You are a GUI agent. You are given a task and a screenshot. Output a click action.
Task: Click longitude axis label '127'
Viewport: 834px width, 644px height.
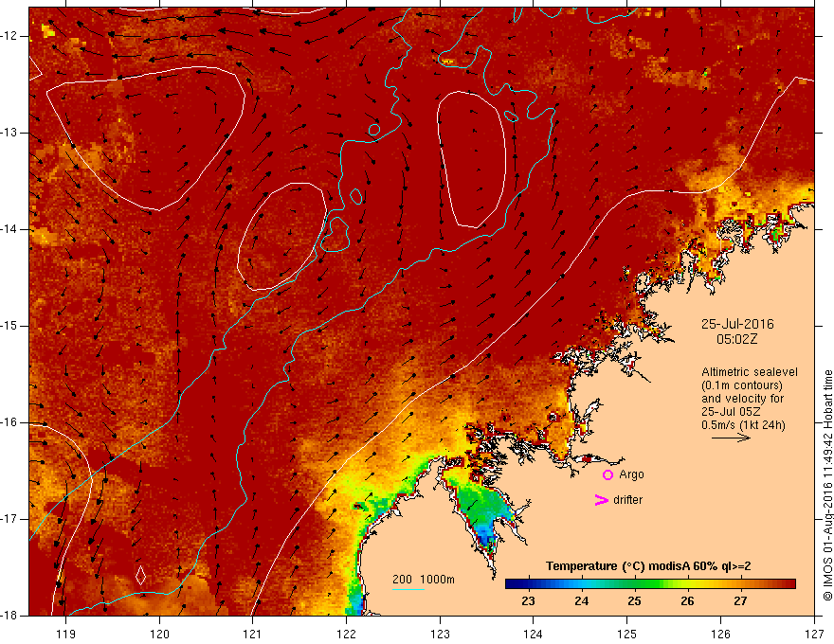pos(814,634)
